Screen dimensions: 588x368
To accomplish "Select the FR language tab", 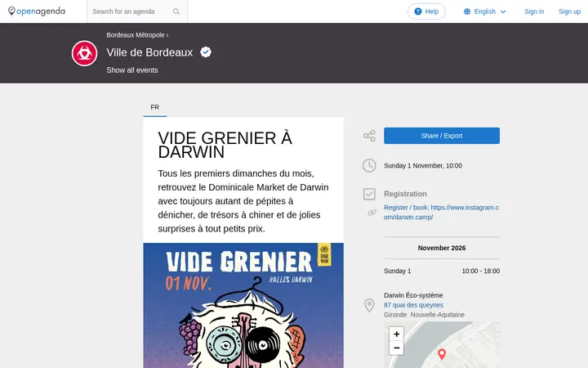I will point(155,107).
